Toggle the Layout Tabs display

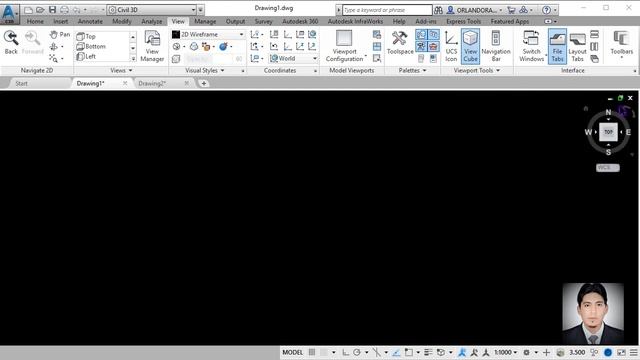577,46
